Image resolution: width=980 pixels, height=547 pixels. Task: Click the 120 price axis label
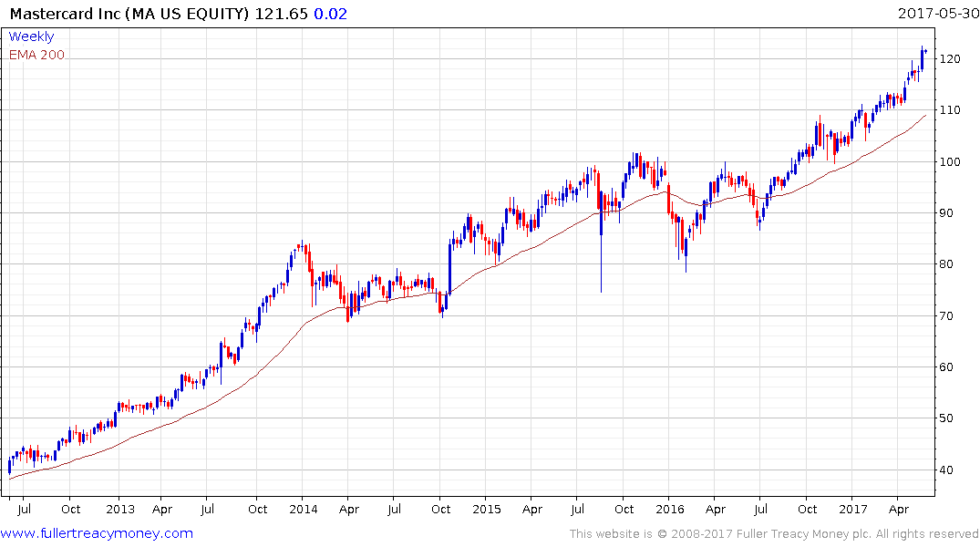click(x=950, y=58)
